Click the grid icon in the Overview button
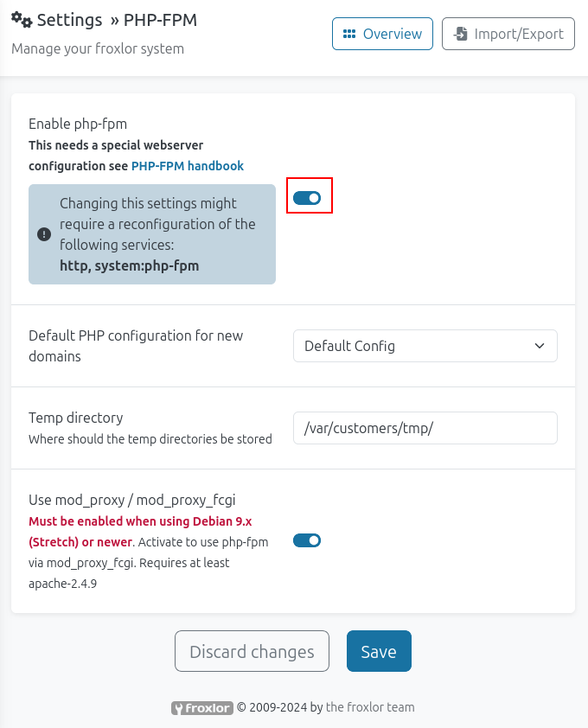 pos(349,35)
